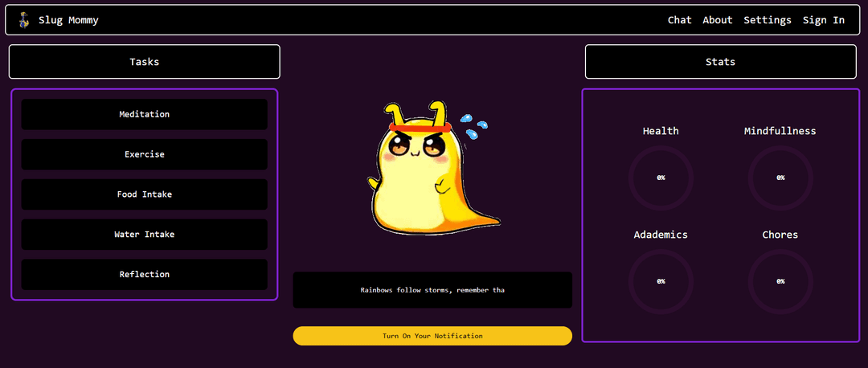
Task: Select the Exercise task
Action: click(145, 154)
